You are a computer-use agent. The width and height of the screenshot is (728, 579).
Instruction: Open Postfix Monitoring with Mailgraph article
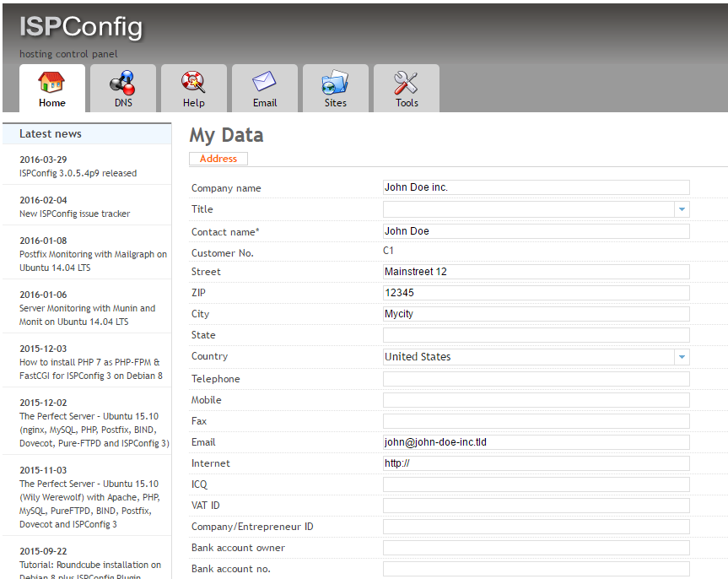point(93,261)
